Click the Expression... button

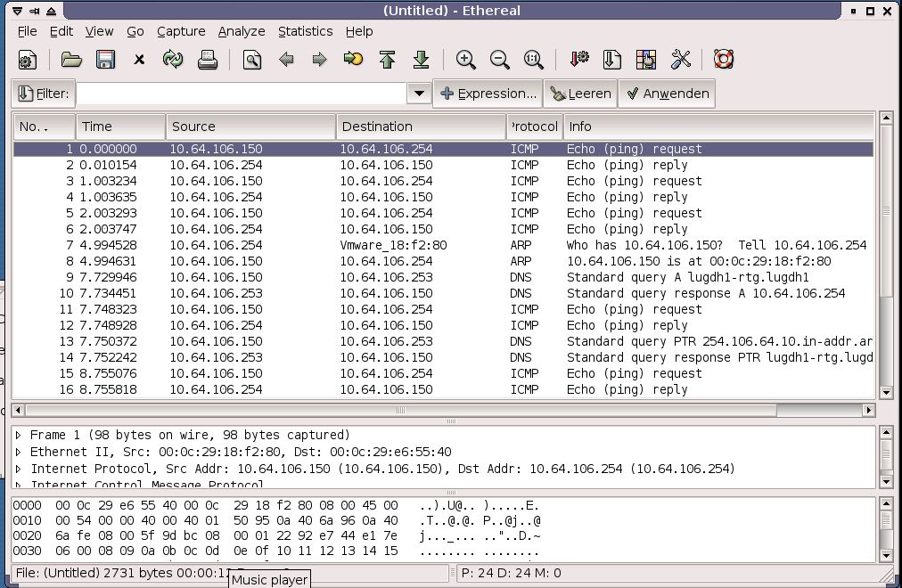[488, 94]
